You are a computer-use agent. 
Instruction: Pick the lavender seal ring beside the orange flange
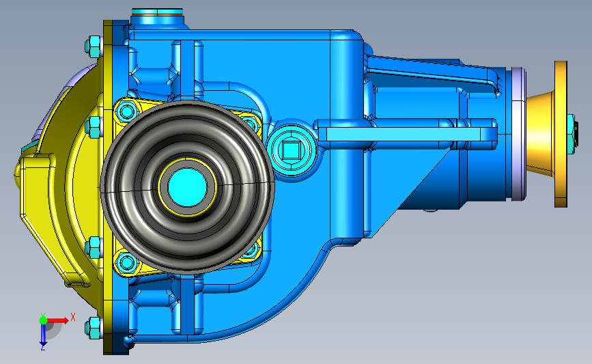[x=518, y=134]
